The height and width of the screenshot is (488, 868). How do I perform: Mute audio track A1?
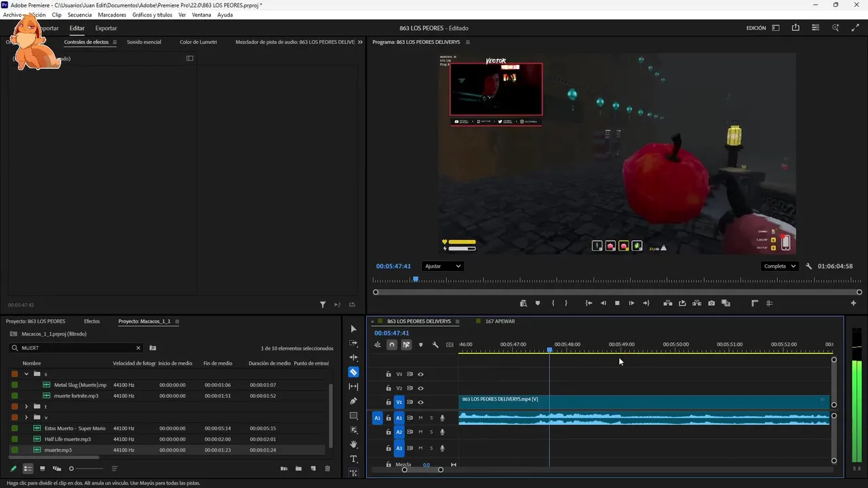pyautogui.click(x=420, y=418)
